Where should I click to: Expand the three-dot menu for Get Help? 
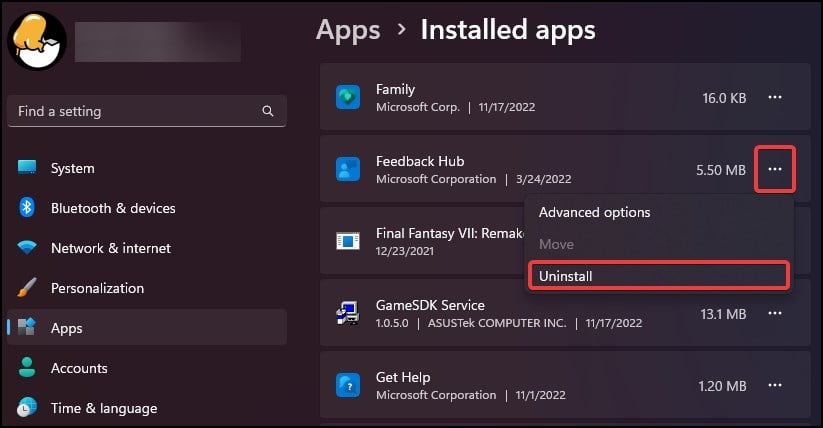[775, 385]
